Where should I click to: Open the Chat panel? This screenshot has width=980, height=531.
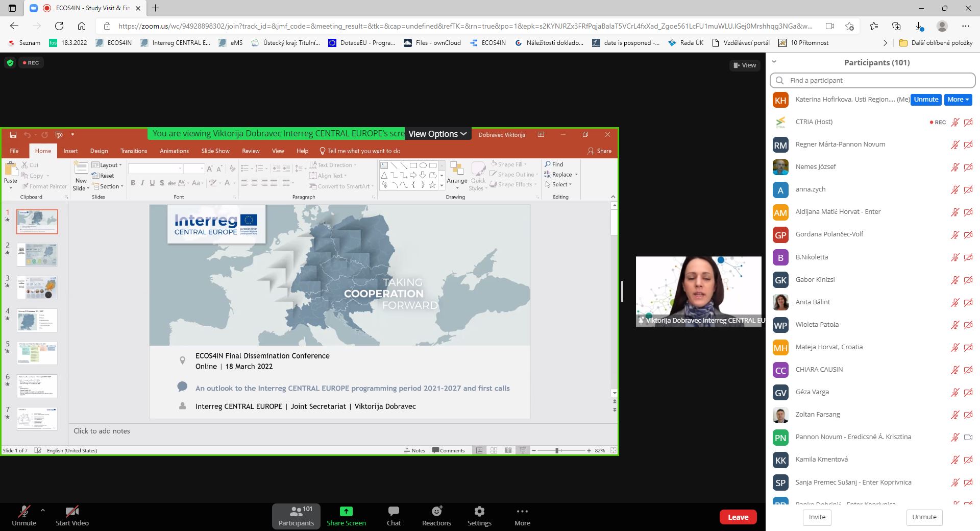pos(394,516)
